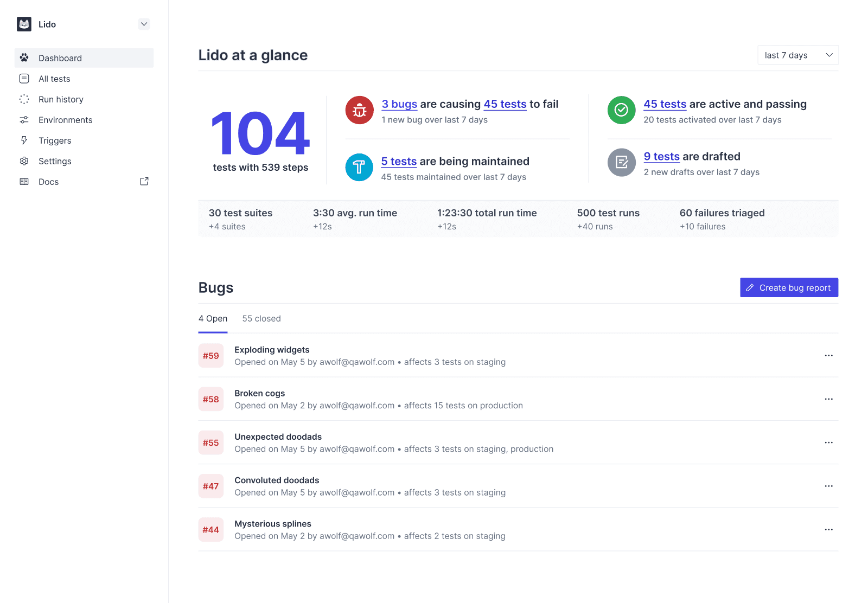Expand the Lido workspace chevron
The height and width of the screenshot is (603, 868).
pyautogui.click(x=144, y=24)
